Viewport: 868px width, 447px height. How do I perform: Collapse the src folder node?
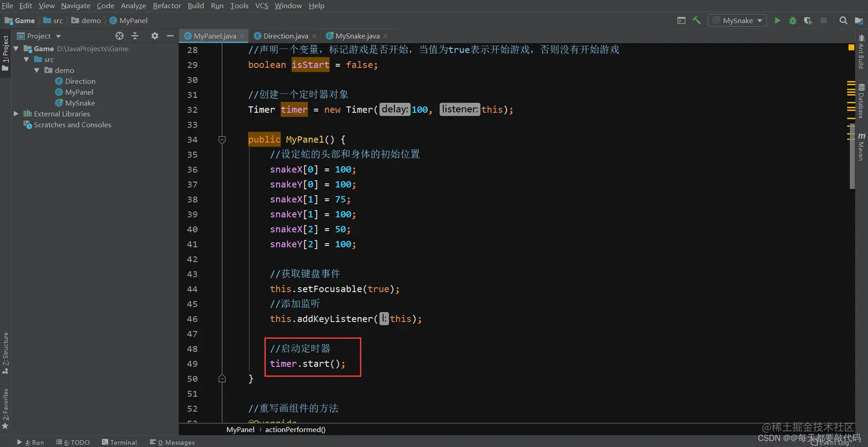(x=26, y=60)
